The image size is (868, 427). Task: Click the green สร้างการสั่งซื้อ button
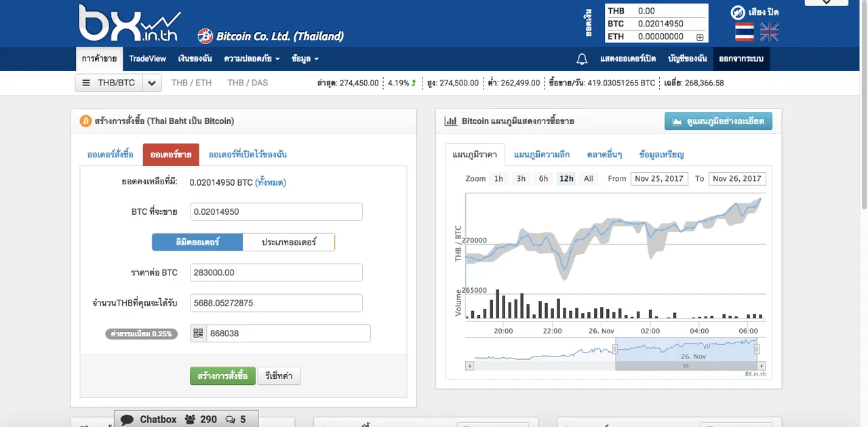coord(222,375)
